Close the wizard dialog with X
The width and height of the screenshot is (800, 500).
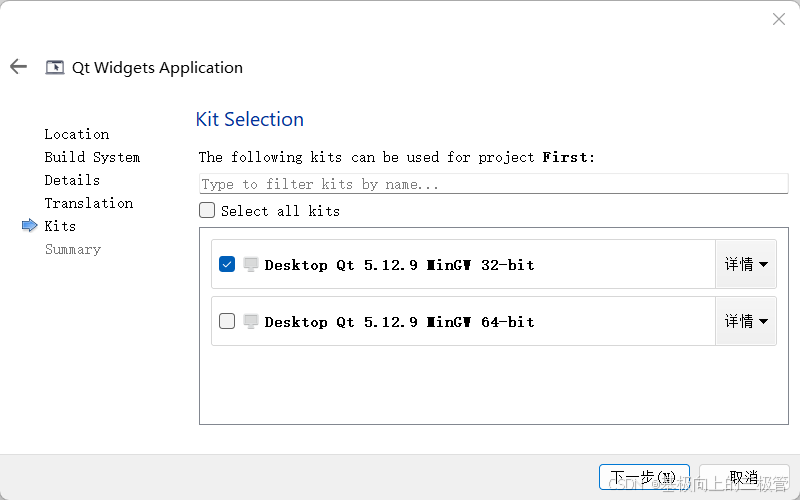point(779,19)
